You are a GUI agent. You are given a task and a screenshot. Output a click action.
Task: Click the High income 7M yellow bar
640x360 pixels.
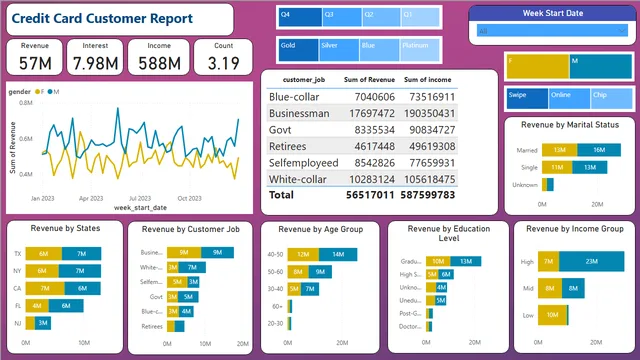[549, 262]
